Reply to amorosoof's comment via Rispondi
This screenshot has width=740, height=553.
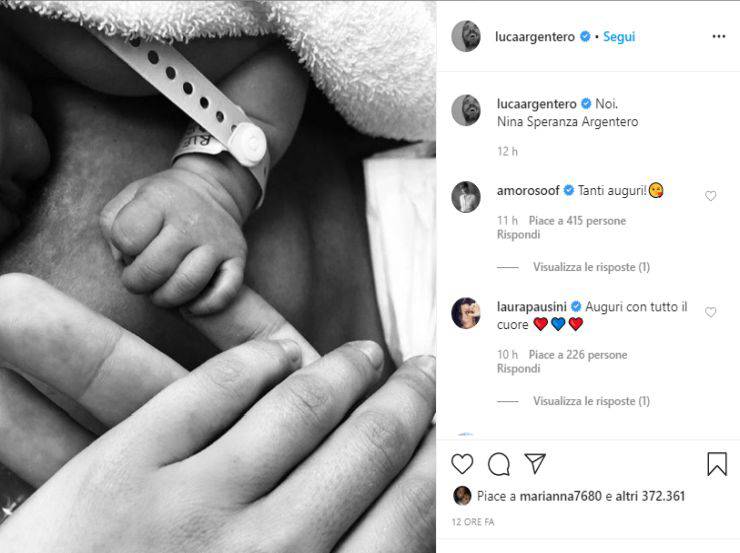(x=518, y=235)
